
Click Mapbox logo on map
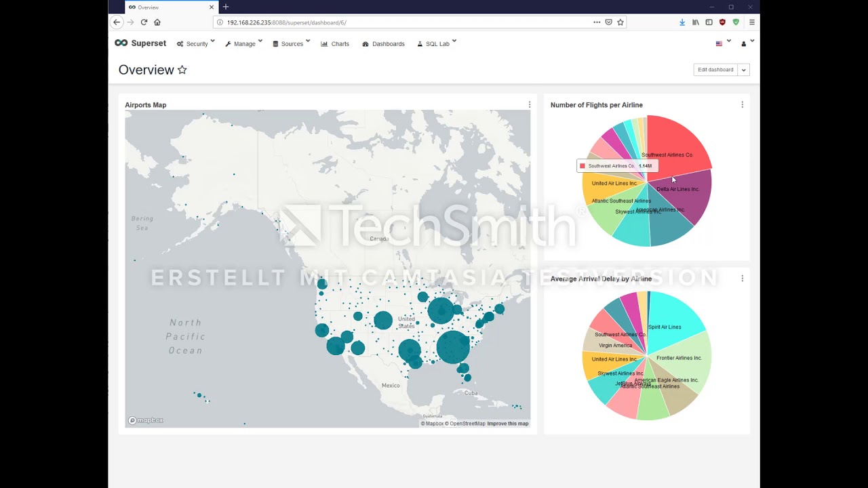[x=146, y=420]
